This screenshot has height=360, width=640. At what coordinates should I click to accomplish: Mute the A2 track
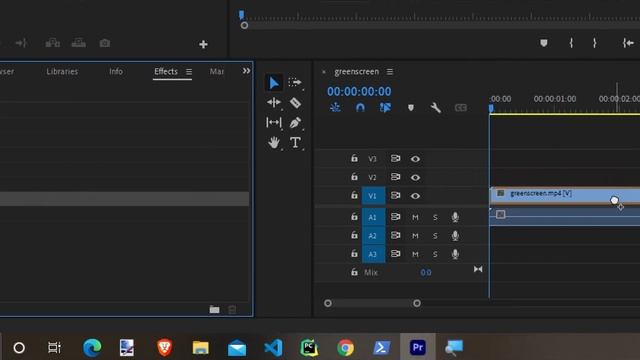click(415, 236)
